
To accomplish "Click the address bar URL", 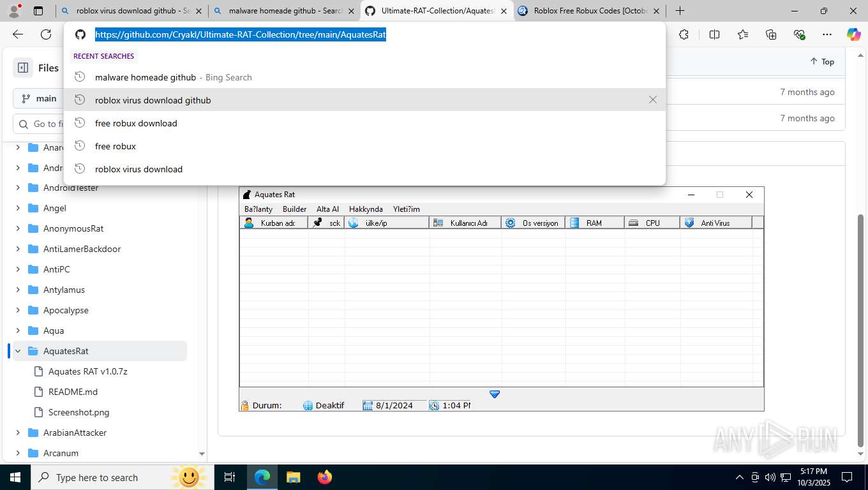I will [241, 34].
